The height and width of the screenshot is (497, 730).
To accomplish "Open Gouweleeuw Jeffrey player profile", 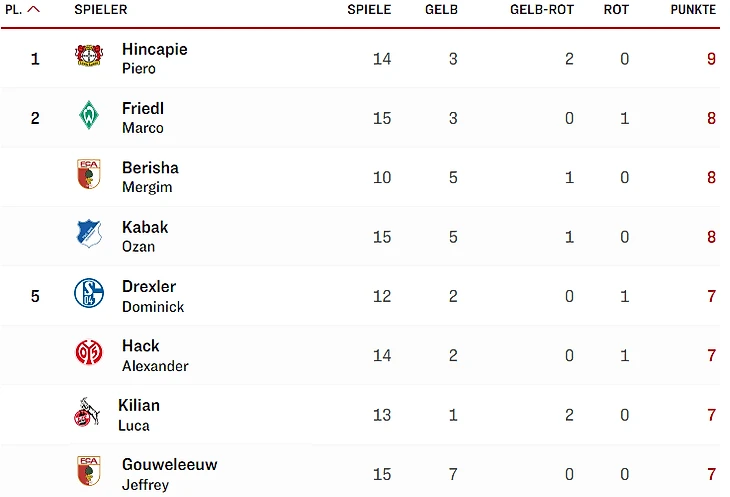I will coord(169,473).
